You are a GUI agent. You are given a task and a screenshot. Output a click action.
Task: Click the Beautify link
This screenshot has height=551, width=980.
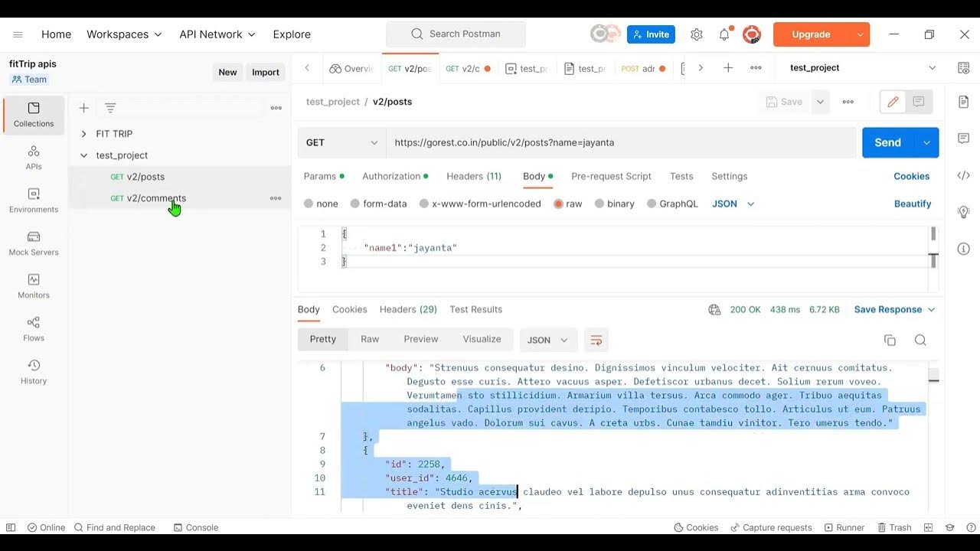pos(913,204)
